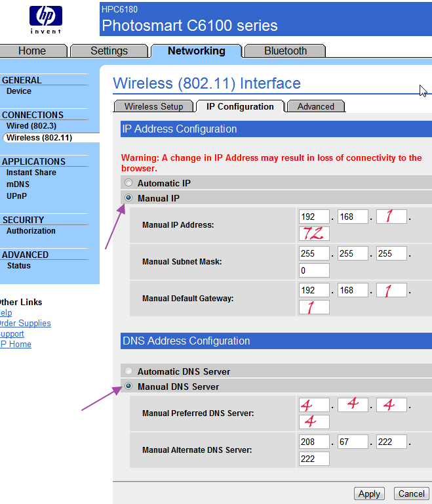Click second octet of Preferred DNS Server
This screenshot has height=504, width=432.
tap(353, 405)
